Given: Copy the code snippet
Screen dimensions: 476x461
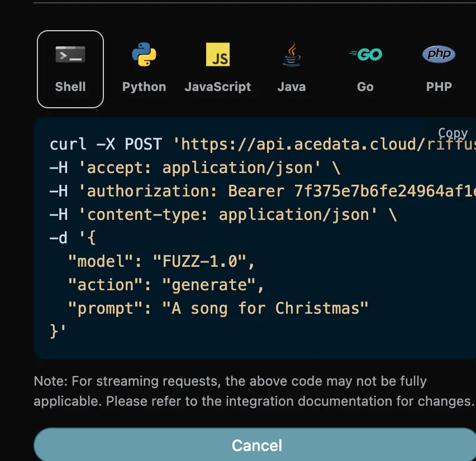Looking at the screenshot, I should tap(453, 133).
